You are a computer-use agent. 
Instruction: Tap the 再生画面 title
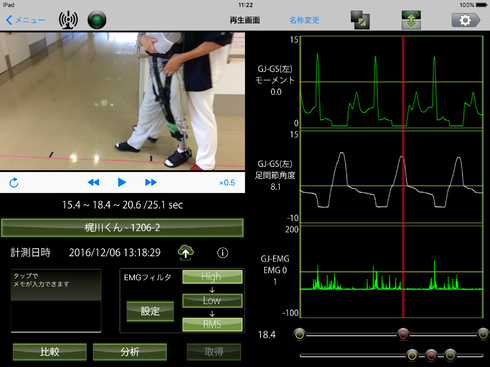(x=245, y=20)
